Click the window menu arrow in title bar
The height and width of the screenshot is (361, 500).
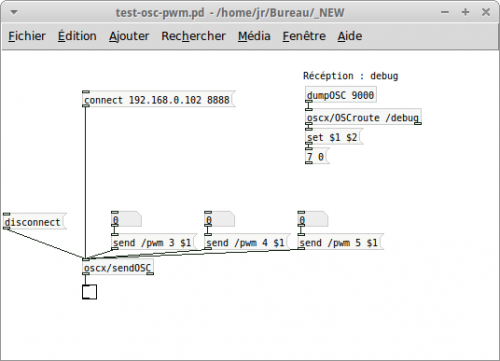[14, 13]
